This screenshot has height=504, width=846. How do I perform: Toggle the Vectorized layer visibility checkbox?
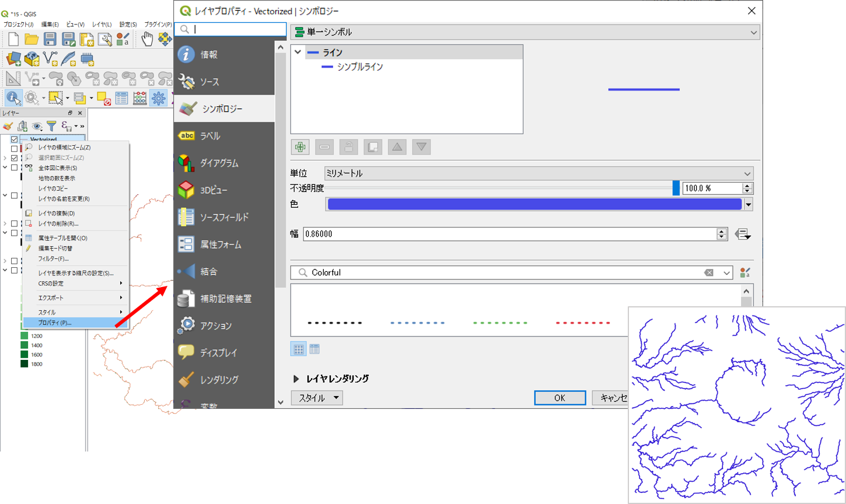[15, 140]
